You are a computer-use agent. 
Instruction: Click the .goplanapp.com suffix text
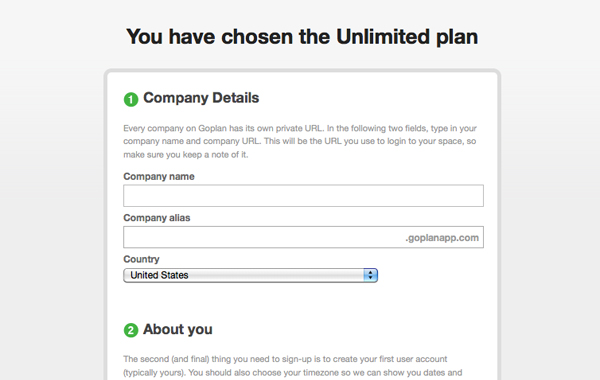pos(442,238)
